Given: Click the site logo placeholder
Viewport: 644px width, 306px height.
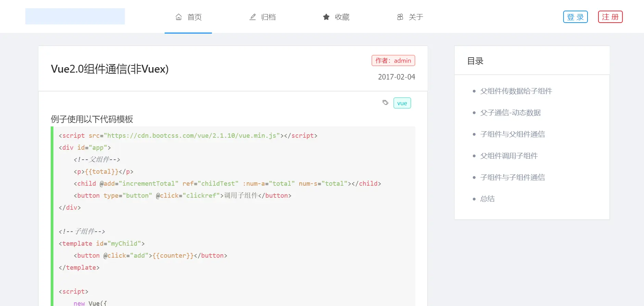Looking at the screenshot, I should [75, 16].
